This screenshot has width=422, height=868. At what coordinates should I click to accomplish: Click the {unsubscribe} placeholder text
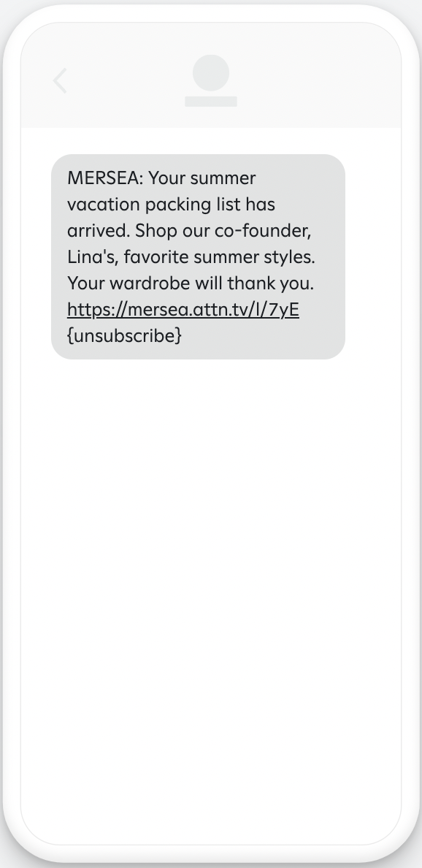click(x=124, y=335)
